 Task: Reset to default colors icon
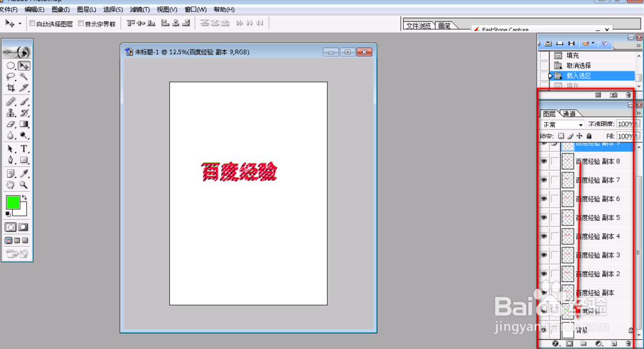[x=8, y=214]
